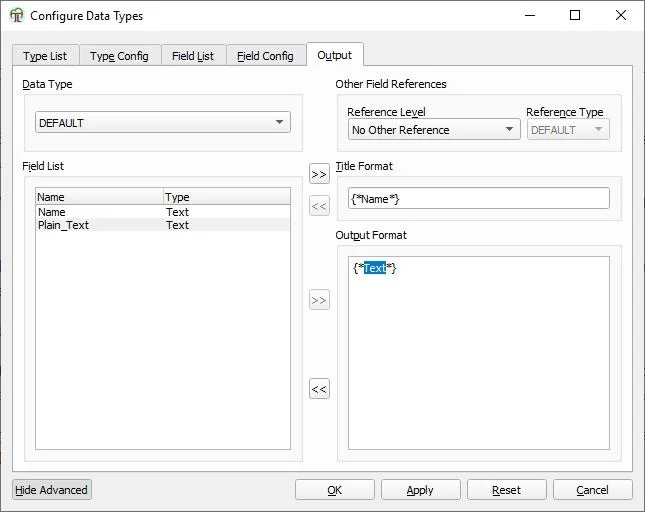
Task: Open the Type Config tab
Action: [x=119, y=56]
